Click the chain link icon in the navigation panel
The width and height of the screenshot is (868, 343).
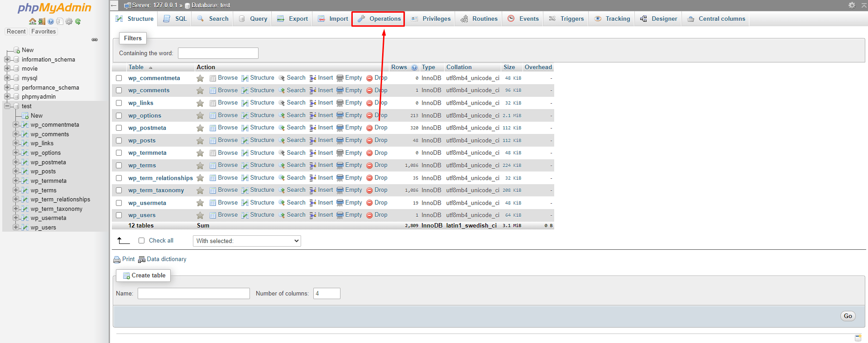[95, 40]
